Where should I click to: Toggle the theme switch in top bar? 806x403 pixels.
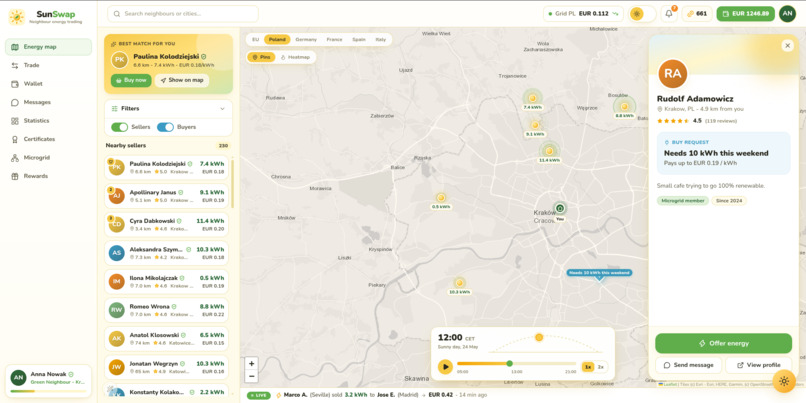coord(642,14)
